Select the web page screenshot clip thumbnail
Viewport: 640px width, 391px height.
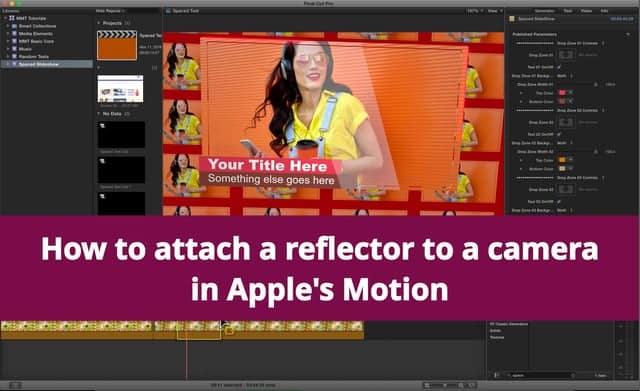click(120, 89)
